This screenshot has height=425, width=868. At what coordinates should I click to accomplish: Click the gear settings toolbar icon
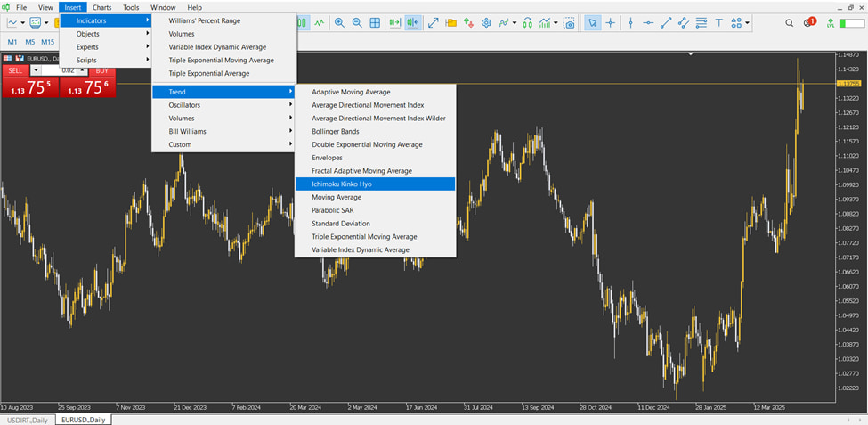[x=487, y=22]
